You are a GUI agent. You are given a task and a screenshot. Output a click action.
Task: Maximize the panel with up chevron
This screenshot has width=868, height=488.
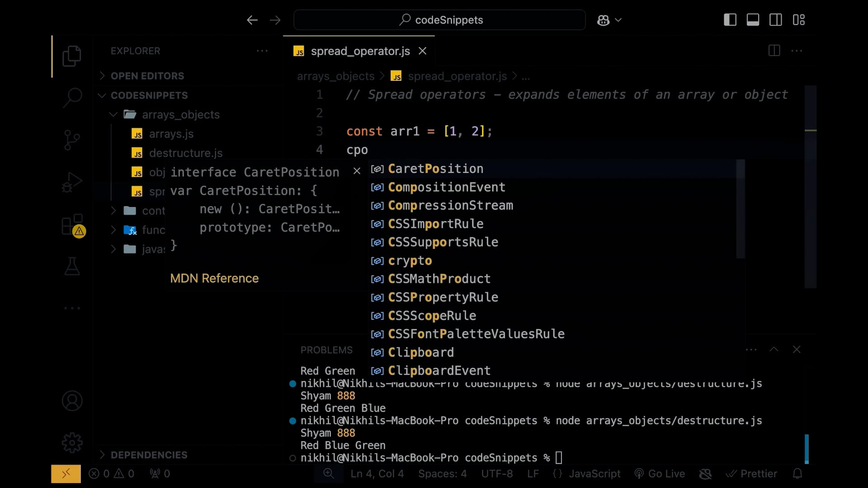click(x=774, y=349)
